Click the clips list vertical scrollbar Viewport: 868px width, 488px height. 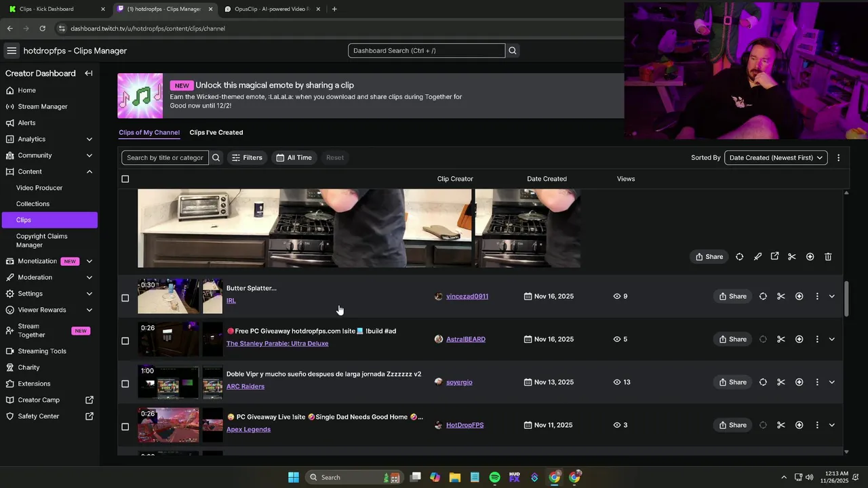pos(846,298)
